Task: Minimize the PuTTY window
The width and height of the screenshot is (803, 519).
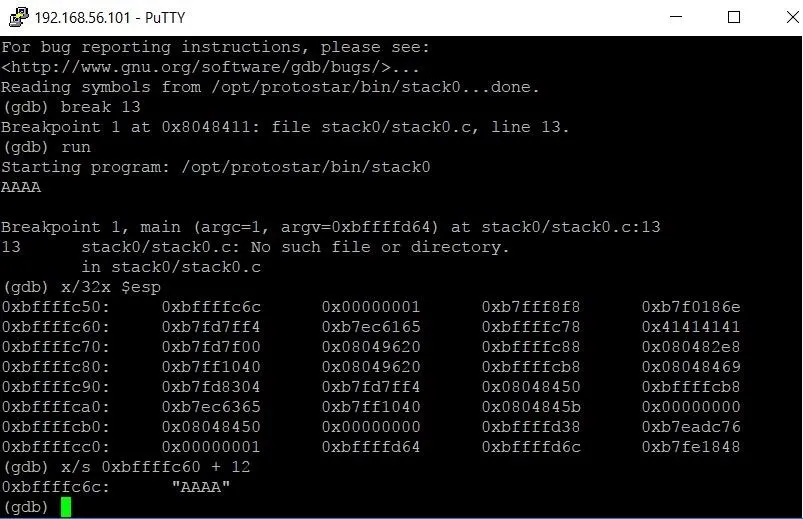Action: click(x=676, y=17)
